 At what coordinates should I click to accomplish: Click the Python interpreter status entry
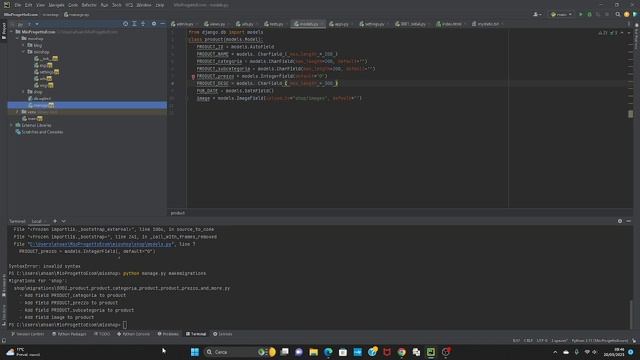pos(600,340)
